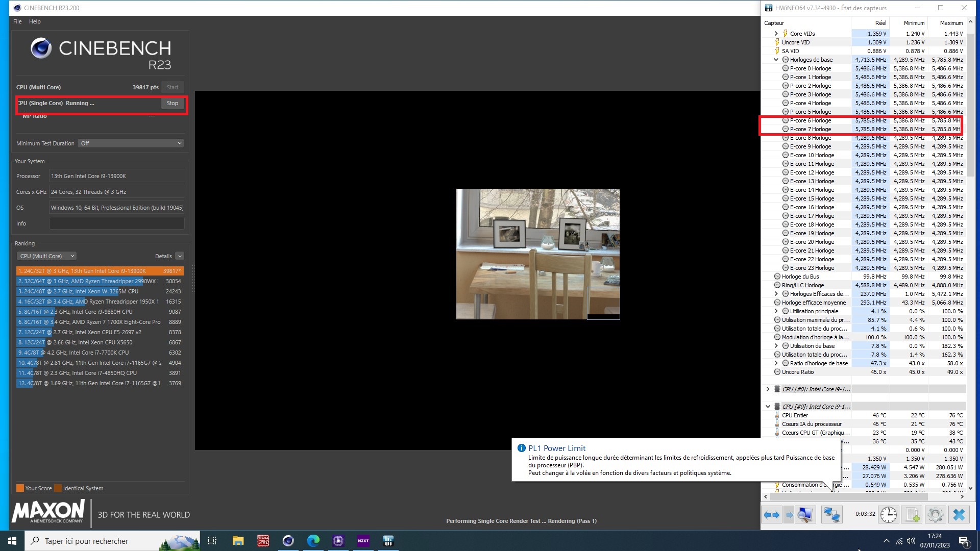Click the render preview image in Cinebench

[538, 254]
